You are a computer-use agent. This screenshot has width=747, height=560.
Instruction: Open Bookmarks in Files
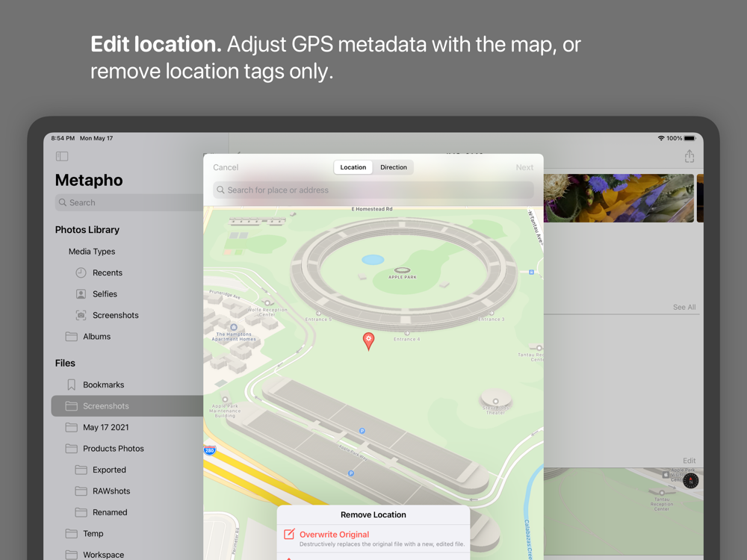point(103,385)
